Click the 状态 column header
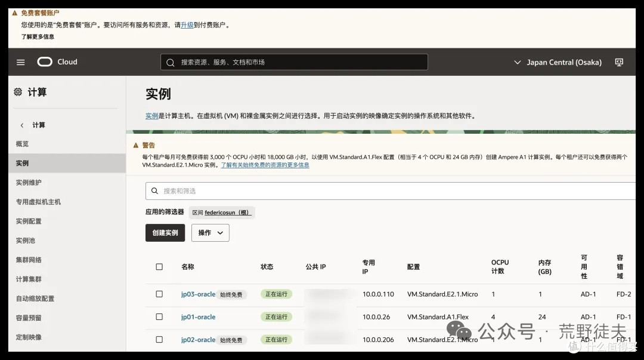 click(267, 267)
